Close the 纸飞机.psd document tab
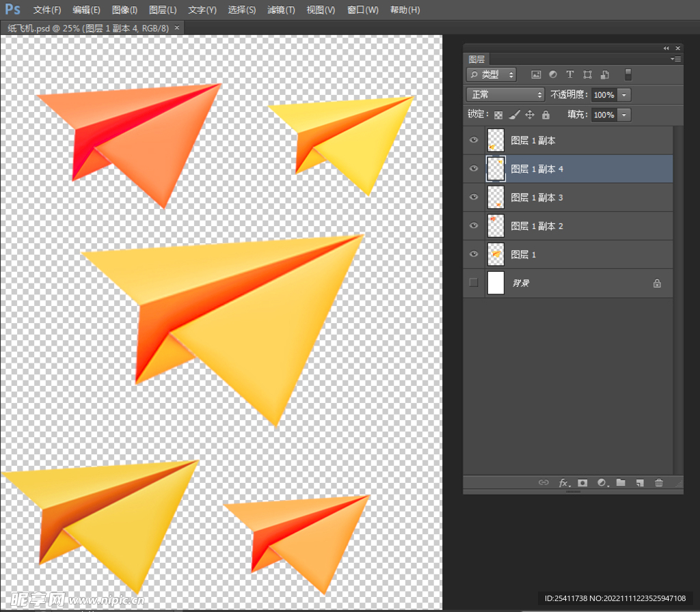Viewport: 700px width, 612px height. [x=177, y=27]
